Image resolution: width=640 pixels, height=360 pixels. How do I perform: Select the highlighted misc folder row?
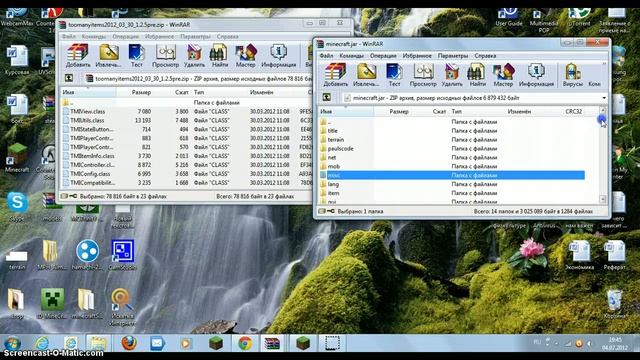tap(451, 175)
